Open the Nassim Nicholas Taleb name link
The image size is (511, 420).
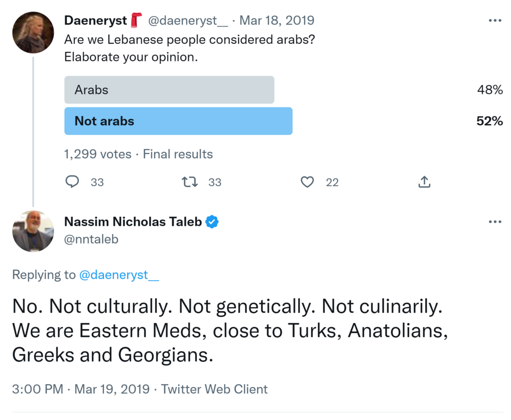click(133, 222)
